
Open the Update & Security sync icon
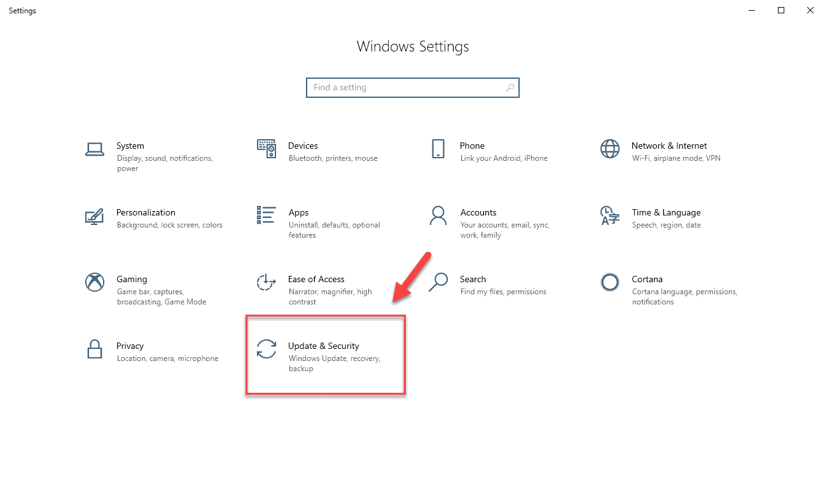coord(267,349)
